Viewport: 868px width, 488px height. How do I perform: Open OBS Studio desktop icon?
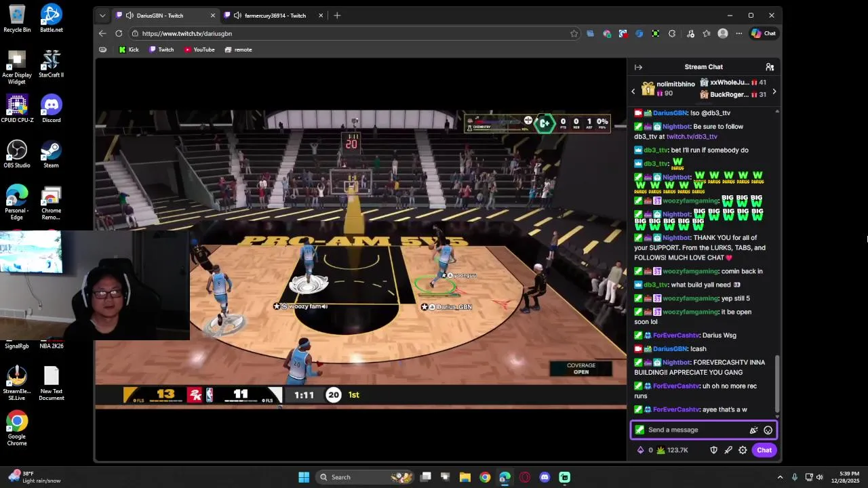17,155
